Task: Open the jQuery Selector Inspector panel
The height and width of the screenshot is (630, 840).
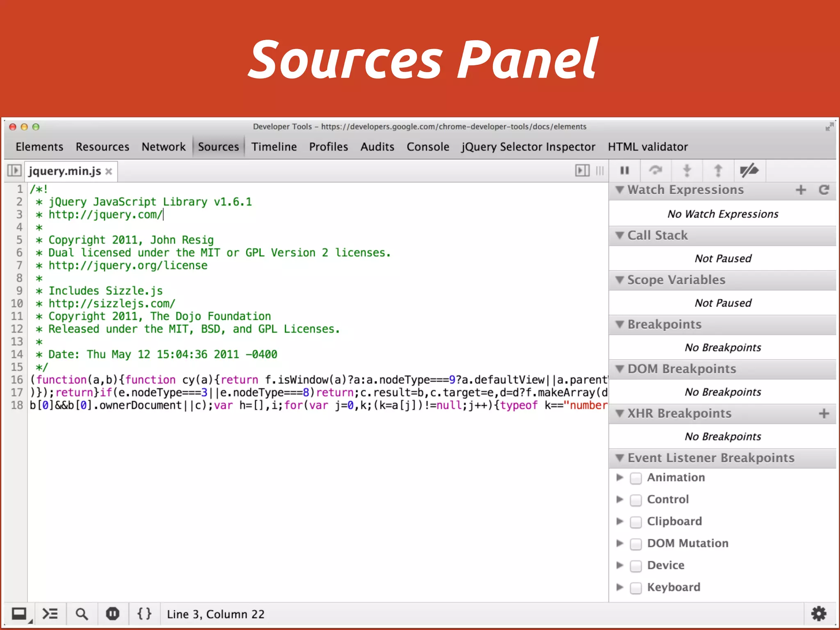Action: click(528, 147)
